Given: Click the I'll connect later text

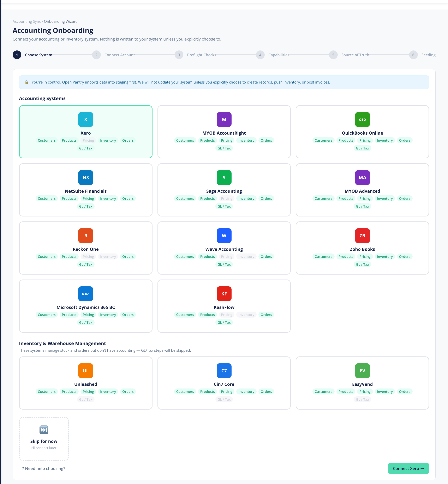Looking at the screenshot, I should point(44,448).
